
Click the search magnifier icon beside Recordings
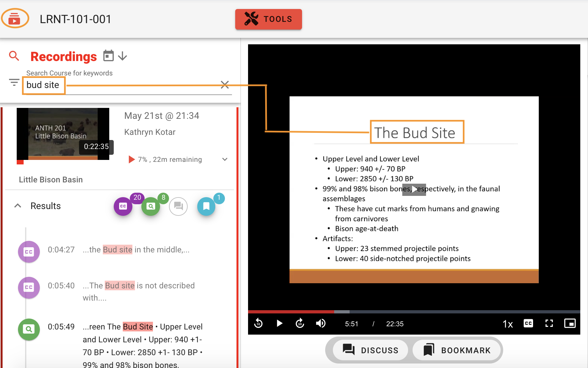(14, 56)
